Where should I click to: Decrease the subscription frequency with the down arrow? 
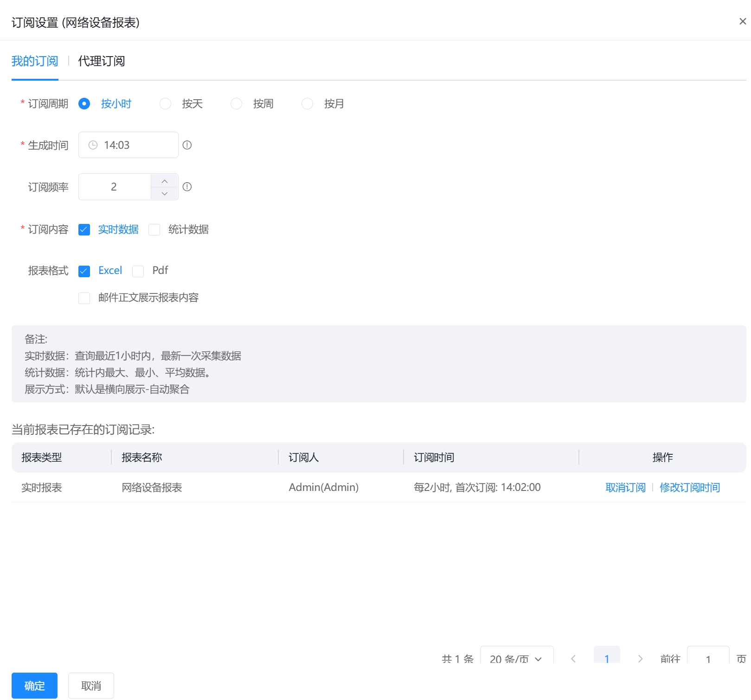[165, 193]
